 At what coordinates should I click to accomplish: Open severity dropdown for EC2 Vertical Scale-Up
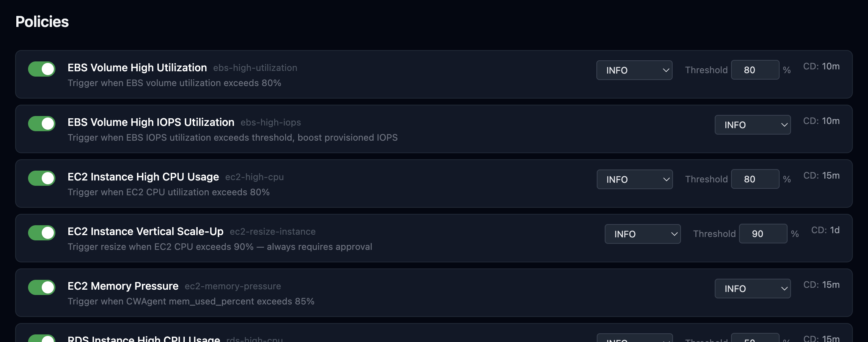(643, 234)
